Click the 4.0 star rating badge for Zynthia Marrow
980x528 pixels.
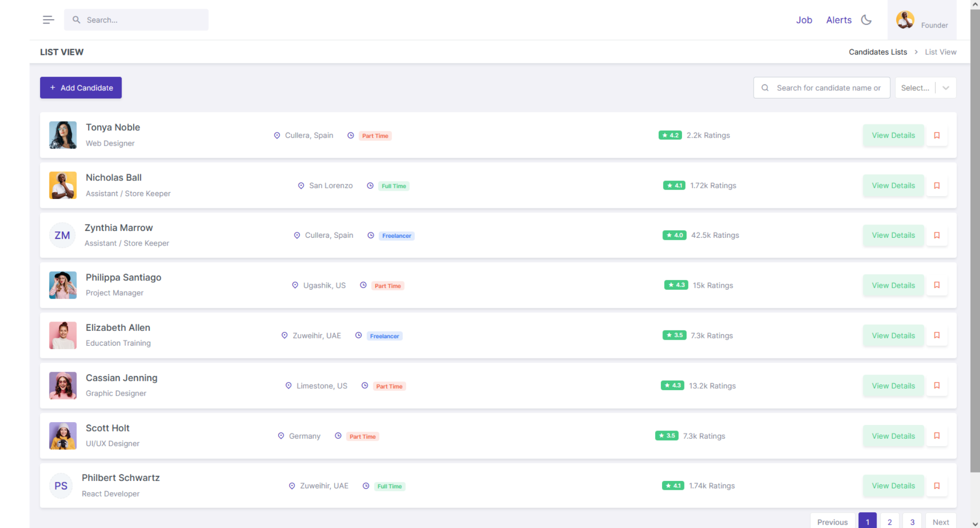(x=674, y=235)
